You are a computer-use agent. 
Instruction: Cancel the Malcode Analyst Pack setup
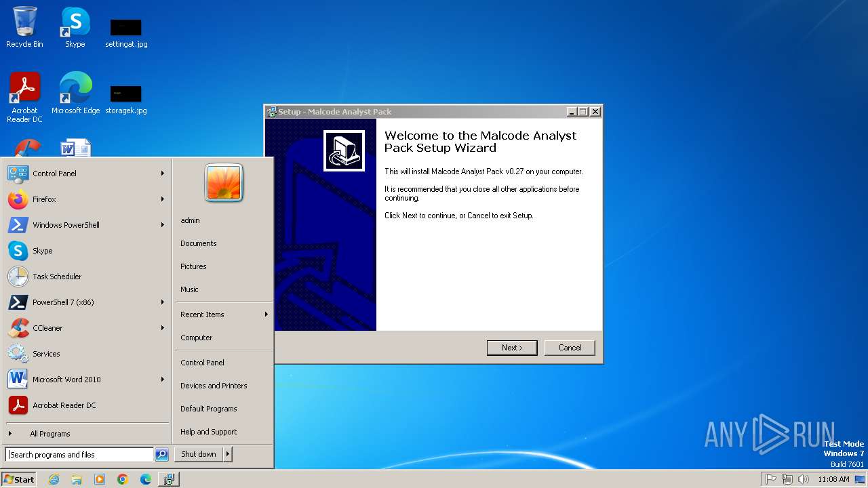pos(570,348)
